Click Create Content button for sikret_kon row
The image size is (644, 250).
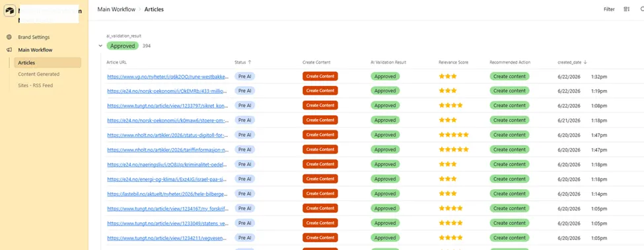pos(320,105)
